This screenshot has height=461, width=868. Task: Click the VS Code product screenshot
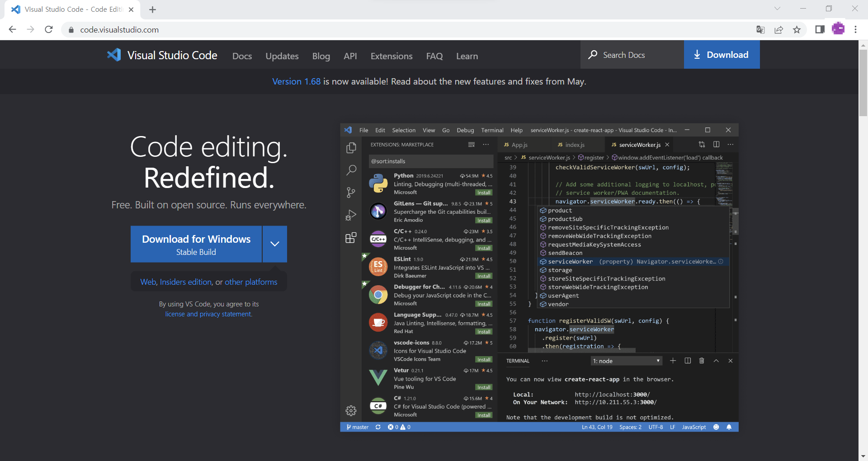click(539, 278)
